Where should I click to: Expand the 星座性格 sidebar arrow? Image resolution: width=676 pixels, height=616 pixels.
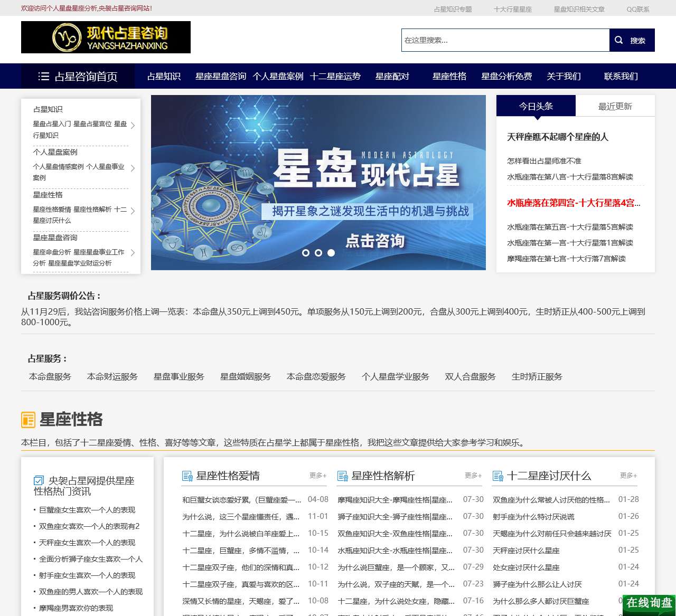133,211
